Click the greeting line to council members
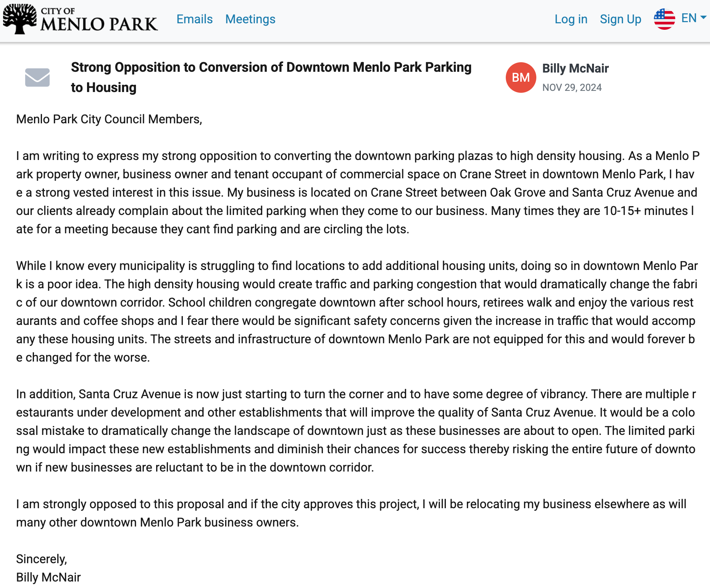 pyautogui.click(x=109, y=119)
